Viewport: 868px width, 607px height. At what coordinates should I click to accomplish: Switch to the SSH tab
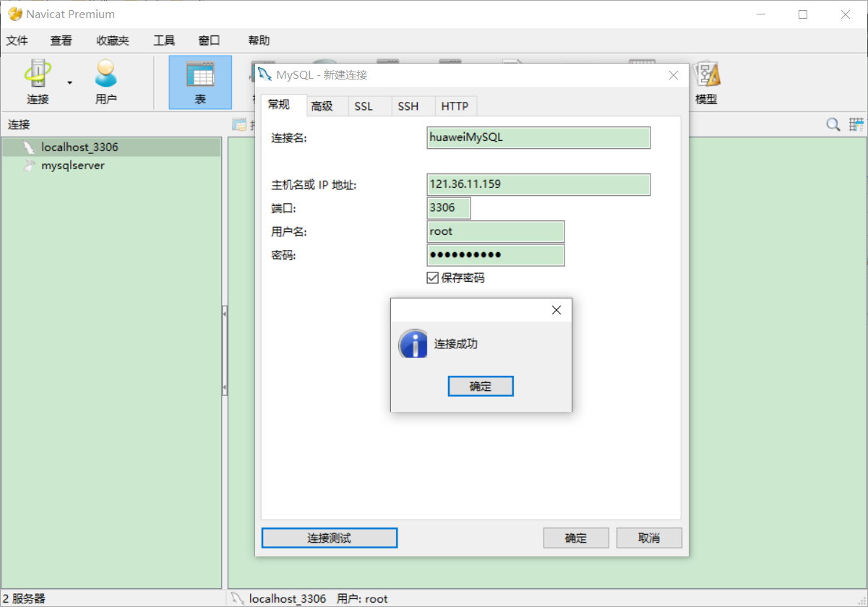point(413,106)
